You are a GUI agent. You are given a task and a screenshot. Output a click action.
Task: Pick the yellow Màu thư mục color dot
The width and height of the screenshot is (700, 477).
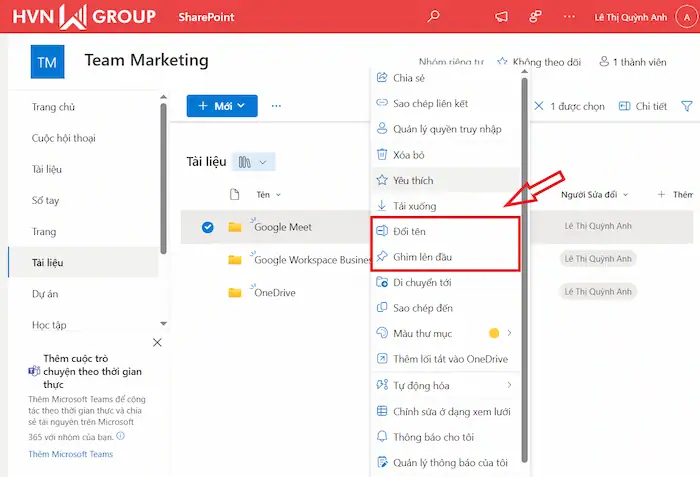(x=493, y=333)
